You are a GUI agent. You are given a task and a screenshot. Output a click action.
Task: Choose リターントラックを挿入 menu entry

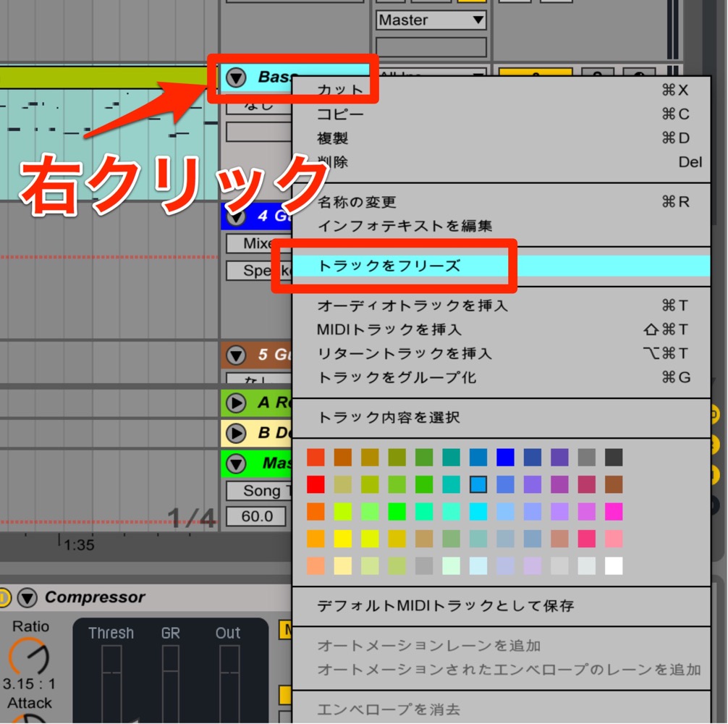click(x=501, y=354)
